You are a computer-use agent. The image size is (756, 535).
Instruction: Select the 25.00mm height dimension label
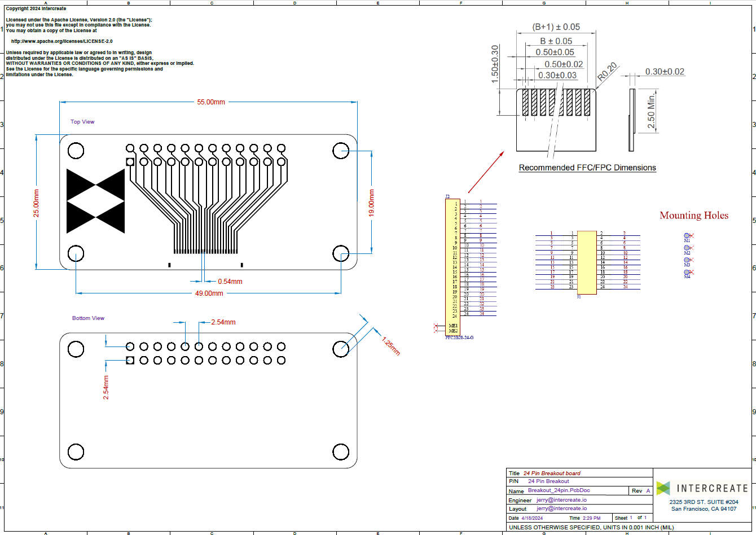click(37, 203)
